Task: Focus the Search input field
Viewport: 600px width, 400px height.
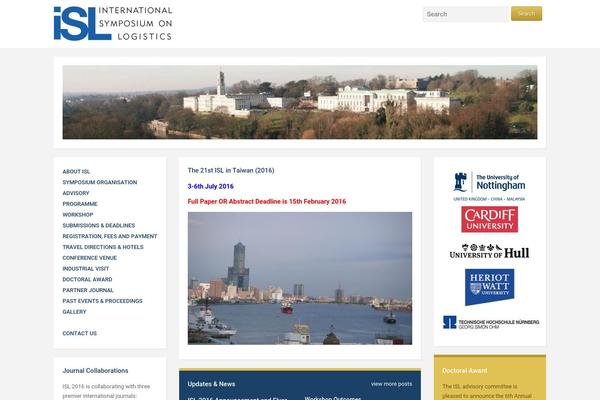Action: pos(466,14)
